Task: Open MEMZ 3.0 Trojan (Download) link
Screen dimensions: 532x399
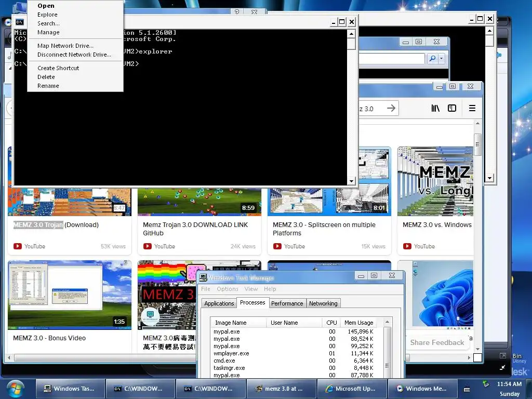Action: tap(56, 225)
